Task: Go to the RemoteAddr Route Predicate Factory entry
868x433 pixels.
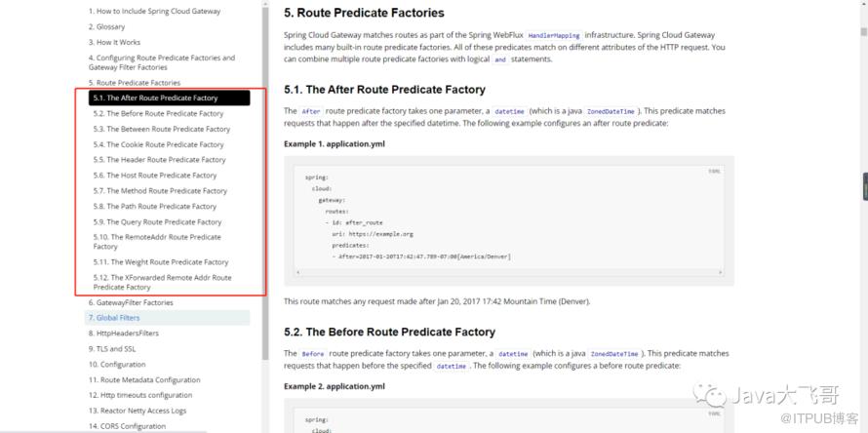Action: click(x=156, y=242)
